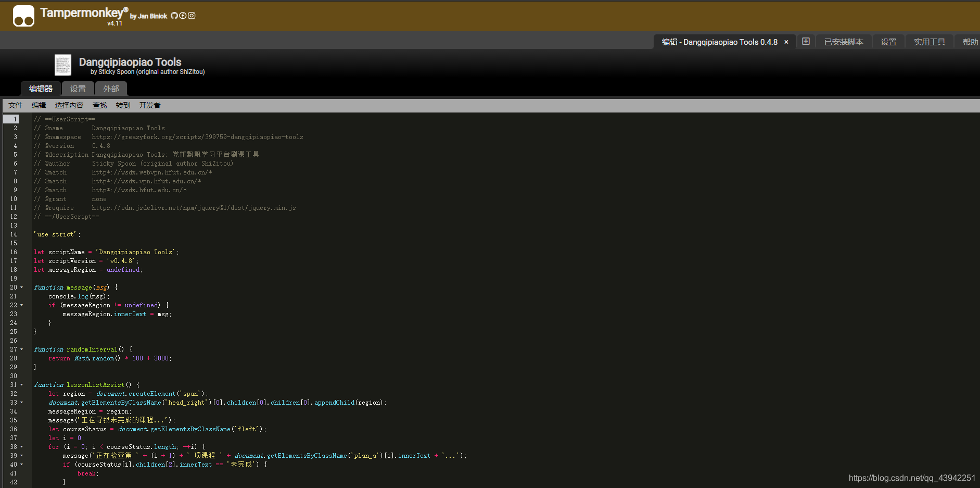Collapse the randomInterval function at line 27
This screenshot has height=488, width=980.
tap(22, 349)
